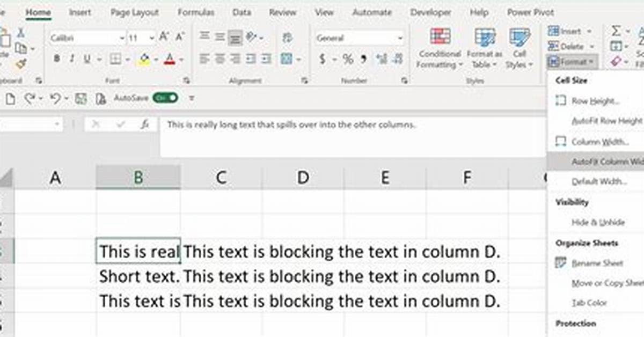
Task: Toggle AutoSave switch
Action: (x=165, y=98)
